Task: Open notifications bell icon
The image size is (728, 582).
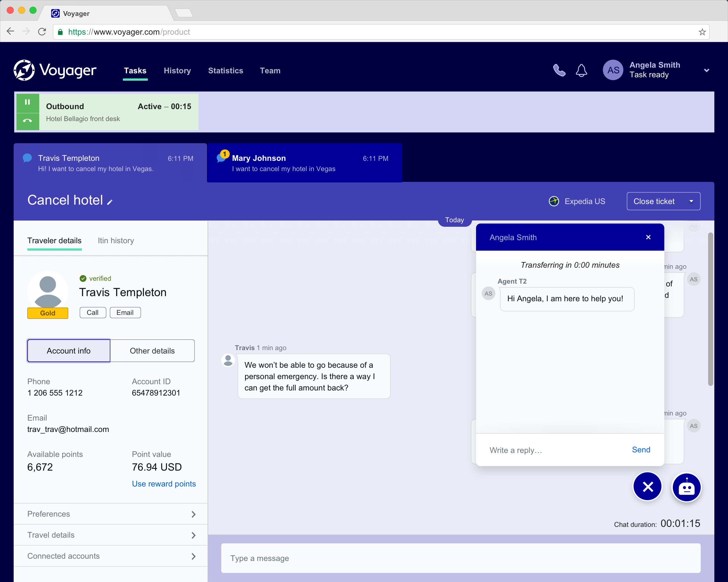Action: pyautogui.click(x=581, y=70)
